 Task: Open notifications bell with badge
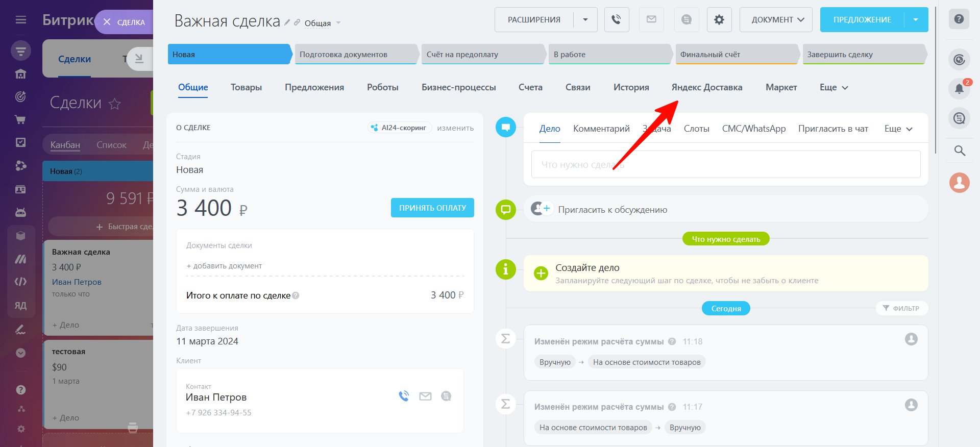pyautogui.click(x=959, y=89)
